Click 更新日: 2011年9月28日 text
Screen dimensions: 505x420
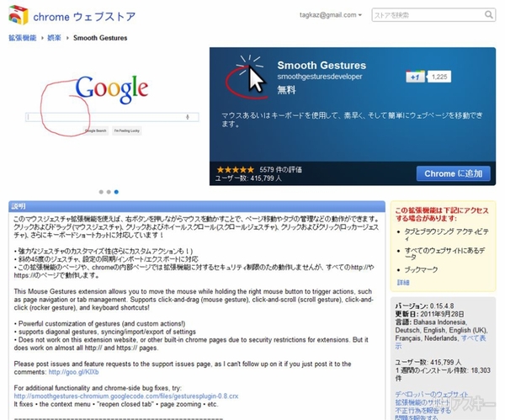pos(429,314)
